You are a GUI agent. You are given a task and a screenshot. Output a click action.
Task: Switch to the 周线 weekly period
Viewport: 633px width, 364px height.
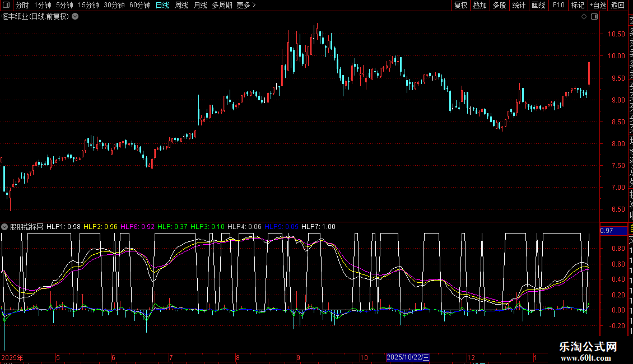click(181, 5)
